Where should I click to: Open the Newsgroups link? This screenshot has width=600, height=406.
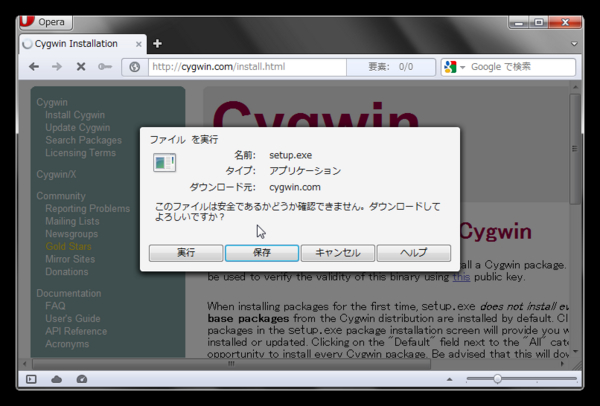click(72, 234)
